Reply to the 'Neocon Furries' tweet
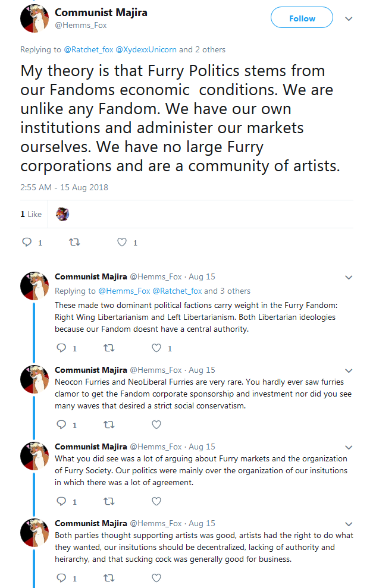The height and width of the screenshot is (588, 376). tap(61, 425)
